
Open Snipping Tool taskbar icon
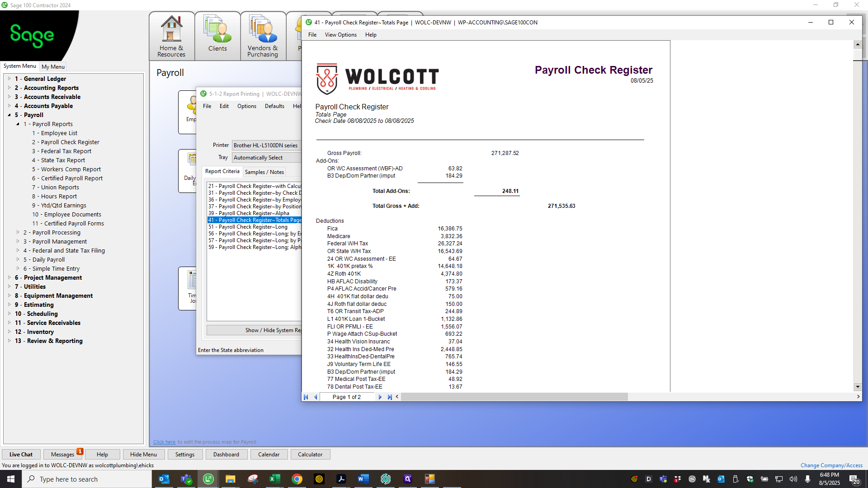click(253, 479)
